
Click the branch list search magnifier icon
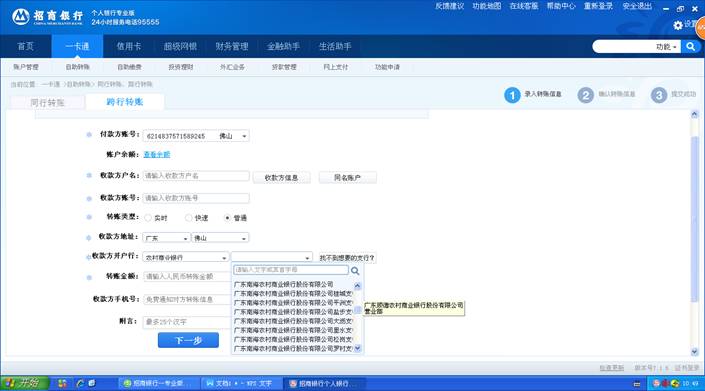point(355,271)
